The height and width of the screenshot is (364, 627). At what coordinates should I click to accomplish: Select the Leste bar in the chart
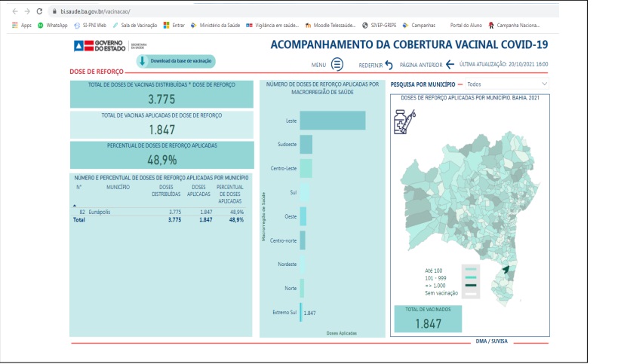pos(332,121)
